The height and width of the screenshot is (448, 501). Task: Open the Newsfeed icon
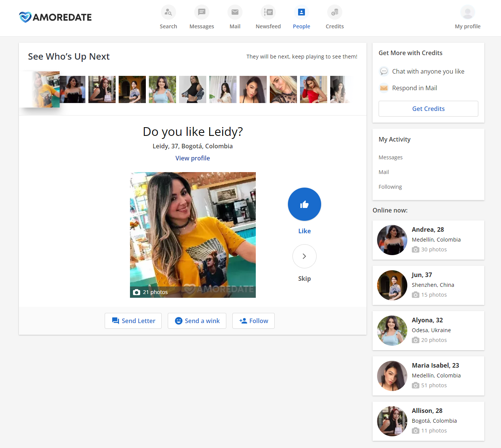[268, 12]
